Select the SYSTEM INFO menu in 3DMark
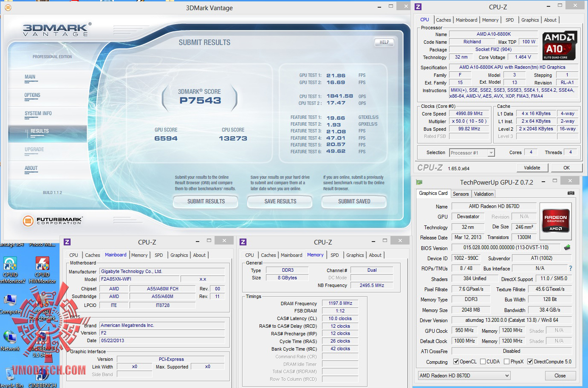Screen dimensions: 588x388 (x=38, y=114)
